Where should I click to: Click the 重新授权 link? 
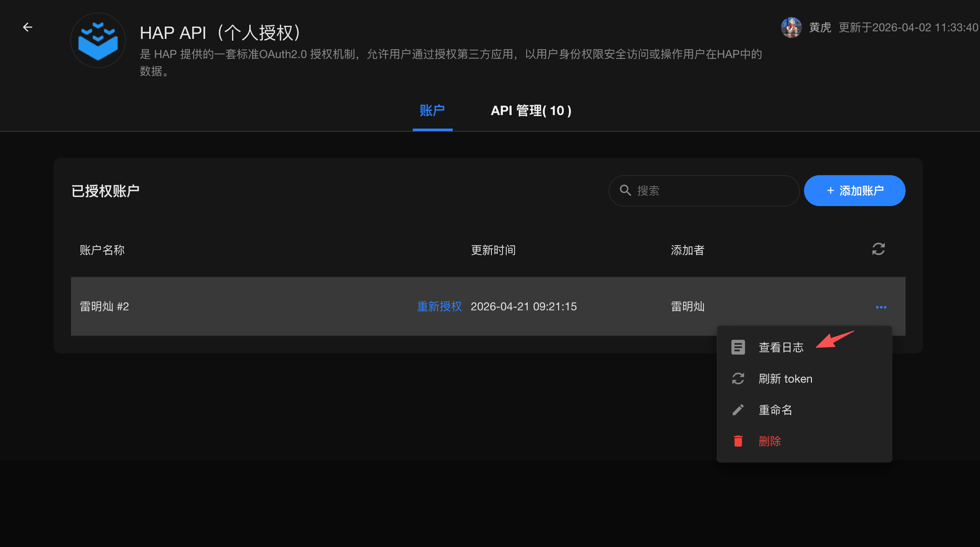439,306
